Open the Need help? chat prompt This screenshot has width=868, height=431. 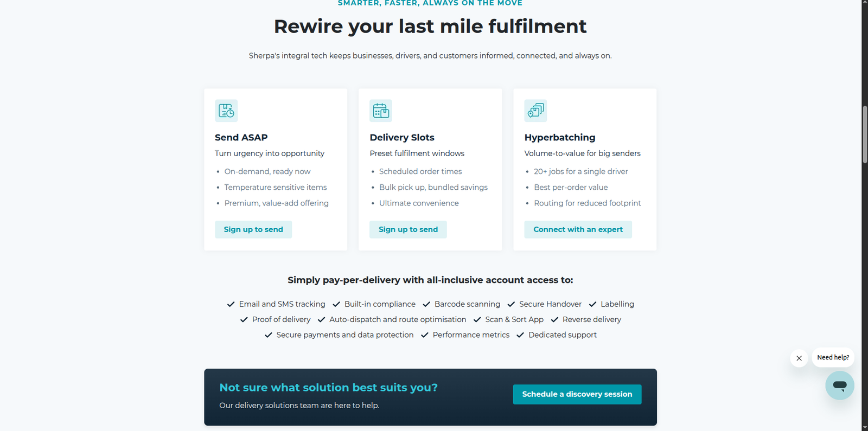point(833,358)
